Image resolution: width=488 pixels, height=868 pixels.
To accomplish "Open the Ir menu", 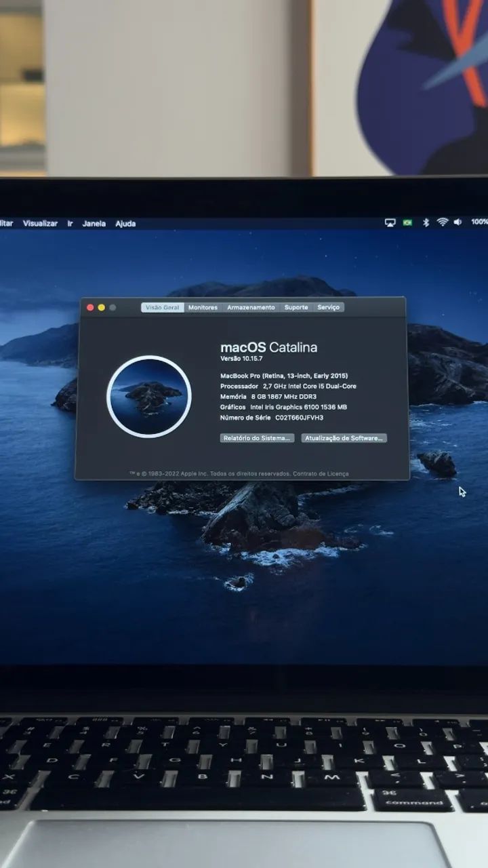I will point(70,223).
